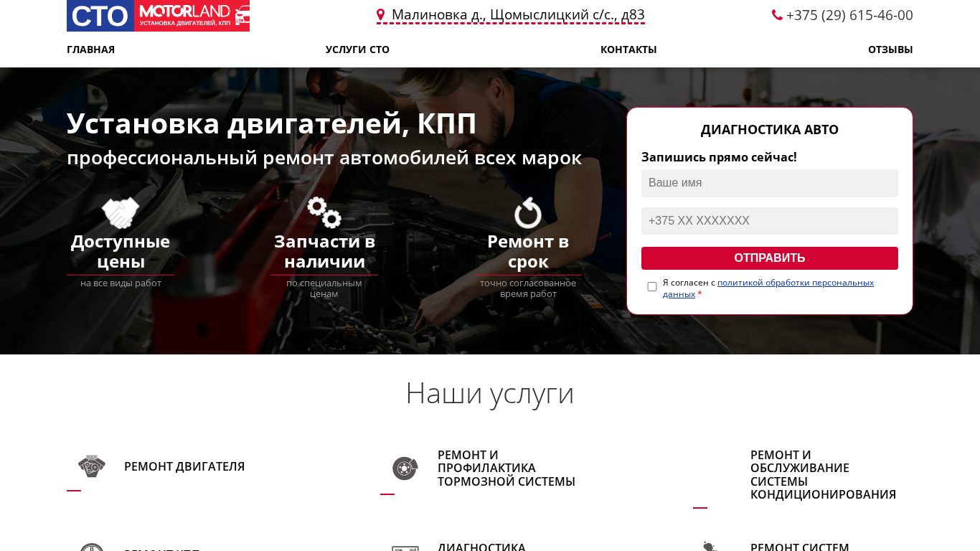Click the circular arrow icon above Ремонт в срок
The height and width of the screenshot is (551, 980).
pyautogui.click(x=528, y=213)
